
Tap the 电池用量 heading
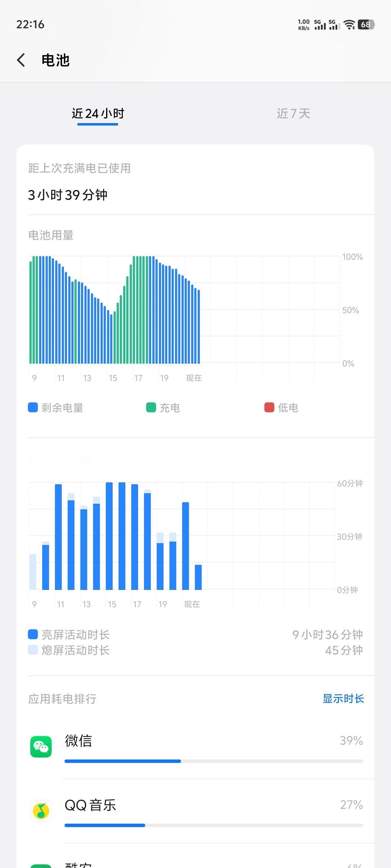click(x=51, y=235)
